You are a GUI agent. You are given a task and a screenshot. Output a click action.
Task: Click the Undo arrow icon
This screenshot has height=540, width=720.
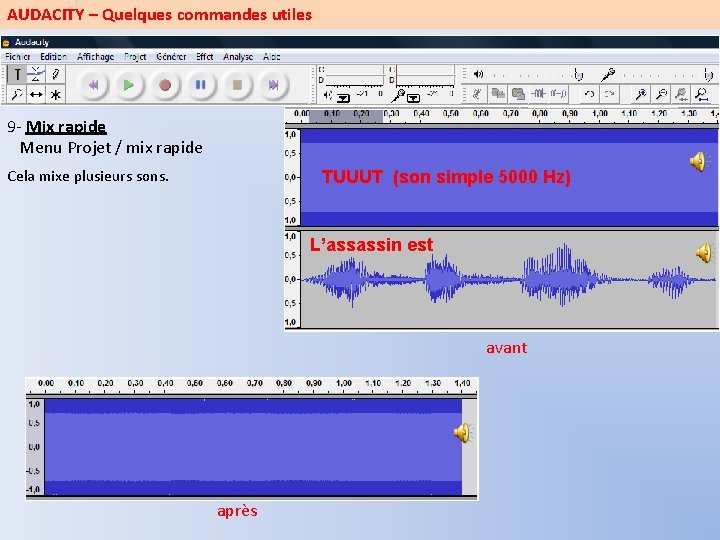point(589,94)
